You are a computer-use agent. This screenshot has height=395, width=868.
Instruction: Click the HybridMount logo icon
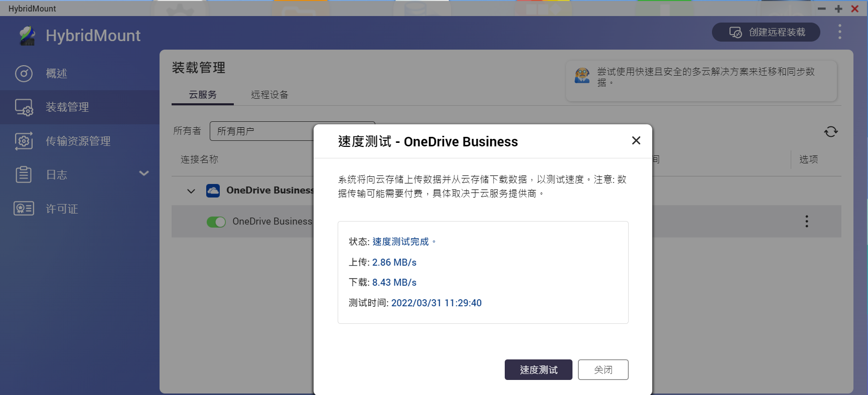point(27,36)
